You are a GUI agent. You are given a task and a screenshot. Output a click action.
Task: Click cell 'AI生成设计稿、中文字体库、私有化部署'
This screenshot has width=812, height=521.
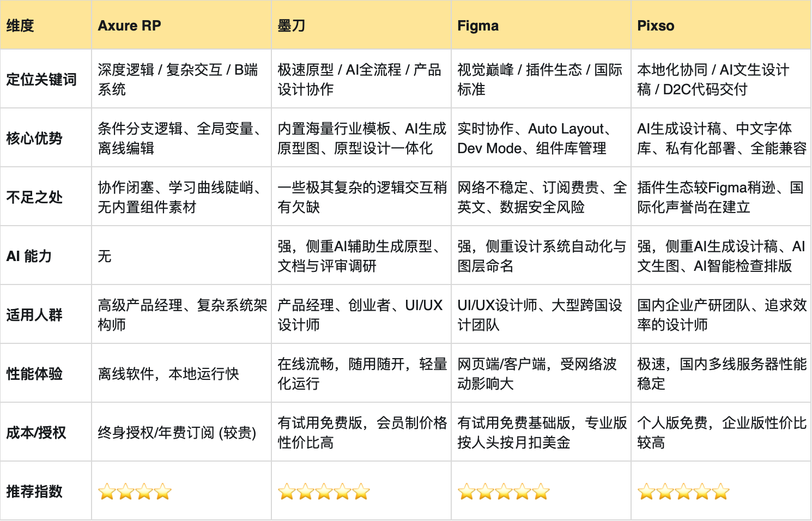point(721,138)
